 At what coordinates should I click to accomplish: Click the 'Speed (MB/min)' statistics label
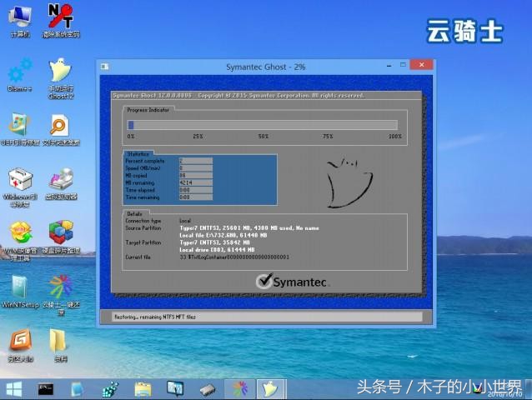point(143,168)
